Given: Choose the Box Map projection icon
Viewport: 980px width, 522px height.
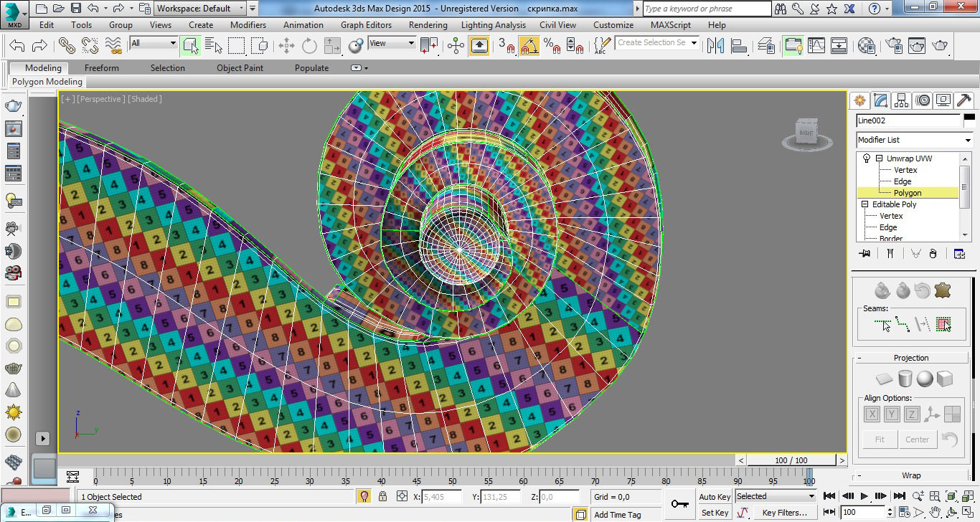Looking at the screenshot, I should tap(944, 379).
